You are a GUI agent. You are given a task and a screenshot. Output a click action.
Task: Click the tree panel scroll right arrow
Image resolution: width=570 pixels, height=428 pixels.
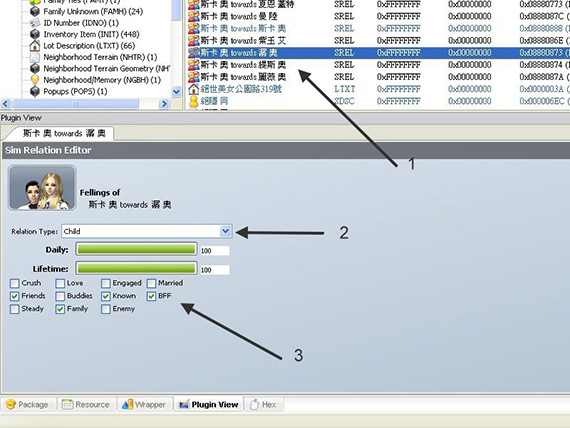pyautogui.click(x=164, y=104)
